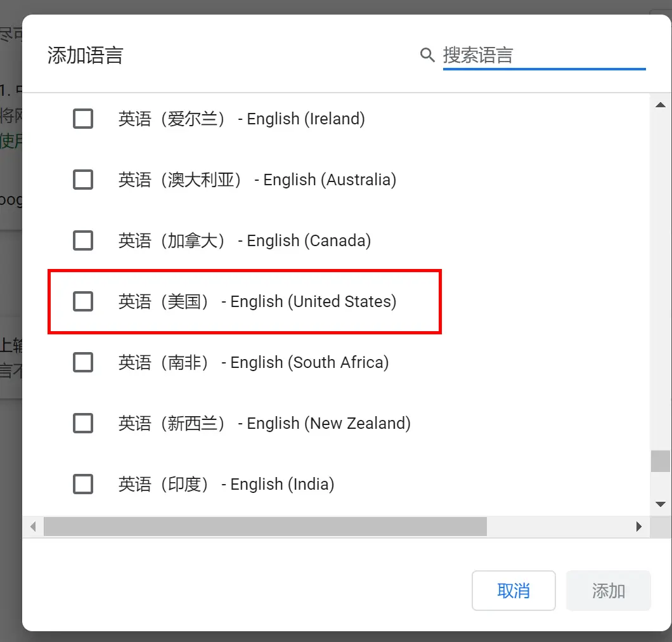Click the 添加语言 dialog title
672x642 pixels.
click(x=86, y=55)
